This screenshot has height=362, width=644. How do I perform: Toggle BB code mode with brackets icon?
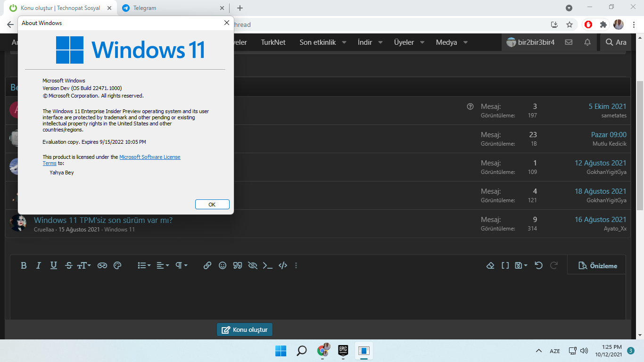pyautogui.click(x=505, y=265)
